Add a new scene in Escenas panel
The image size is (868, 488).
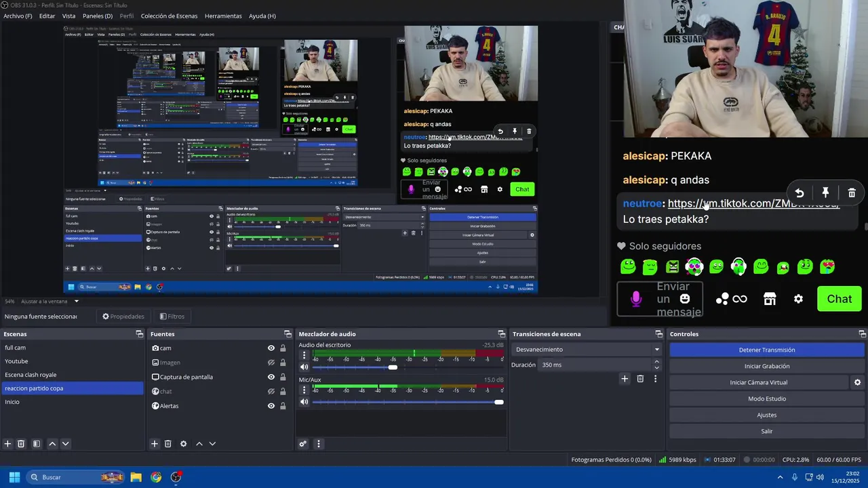click(x=7, y=444)
